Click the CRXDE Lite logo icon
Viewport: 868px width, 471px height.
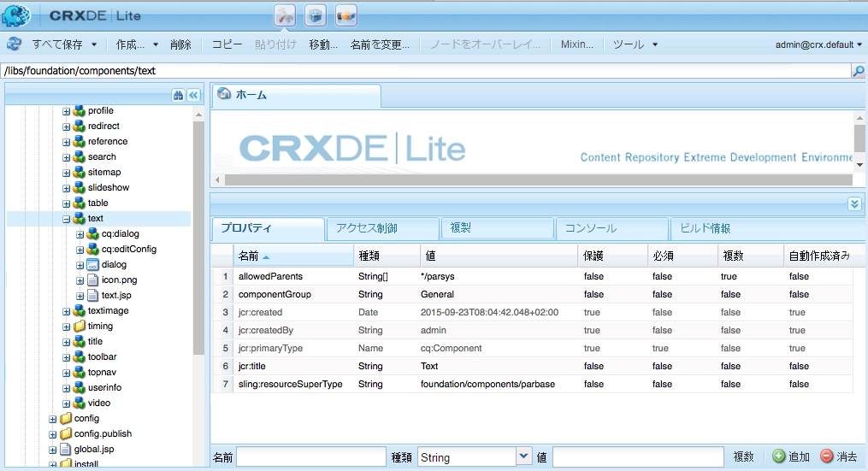point(16,15)
